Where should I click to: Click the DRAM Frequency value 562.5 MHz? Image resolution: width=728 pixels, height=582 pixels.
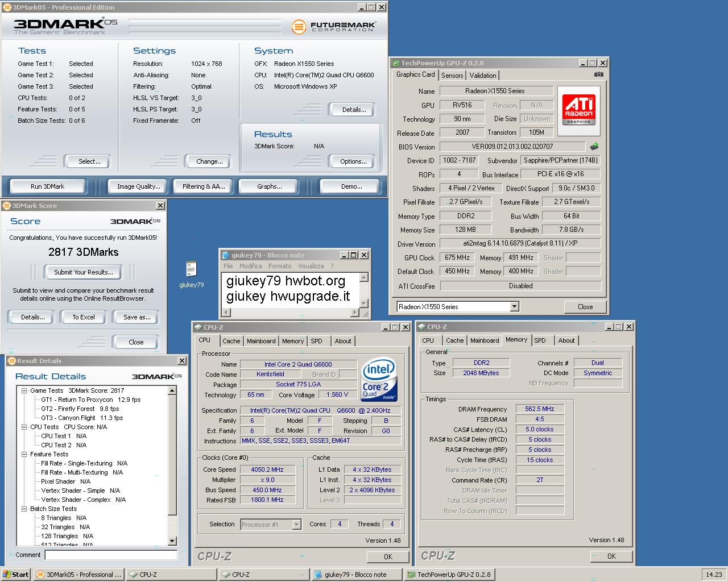540,409
